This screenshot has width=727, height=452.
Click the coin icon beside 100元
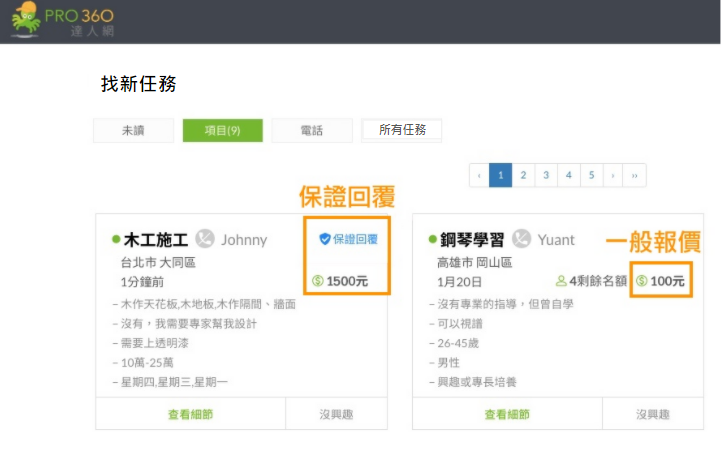642,281
